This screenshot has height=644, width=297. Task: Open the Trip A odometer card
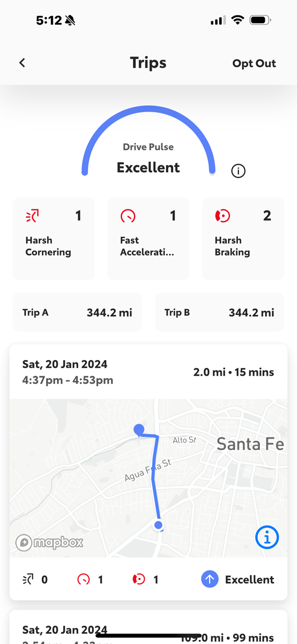pyautogui.click(x=77, y=312)
